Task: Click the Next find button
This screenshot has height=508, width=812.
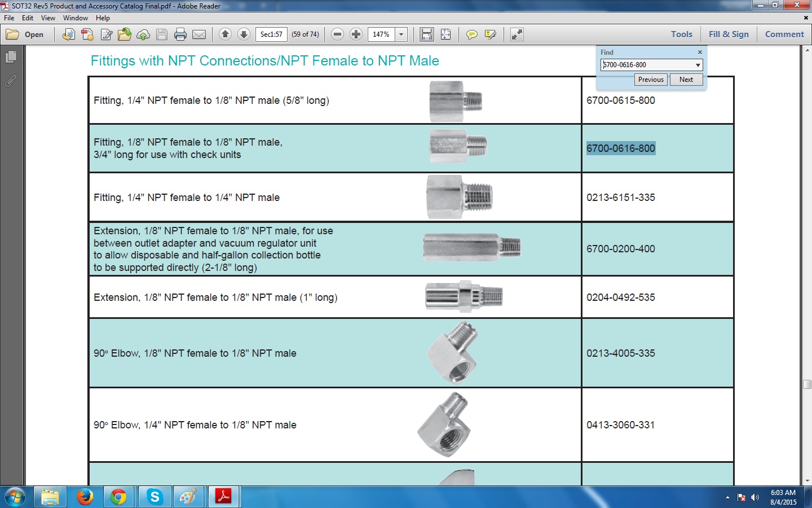Action: pos(686,80)
